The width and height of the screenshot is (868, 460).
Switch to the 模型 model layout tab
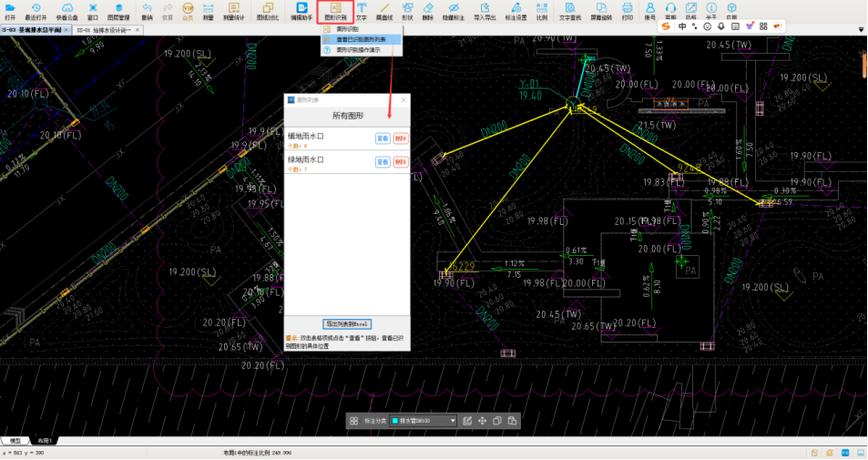15,441
